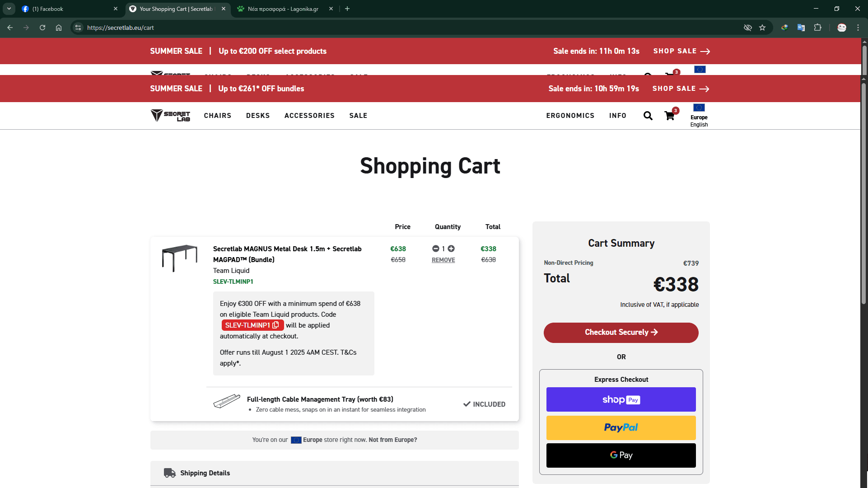Decrease desk bundle quantity with minus icon

tap(435, 249)
